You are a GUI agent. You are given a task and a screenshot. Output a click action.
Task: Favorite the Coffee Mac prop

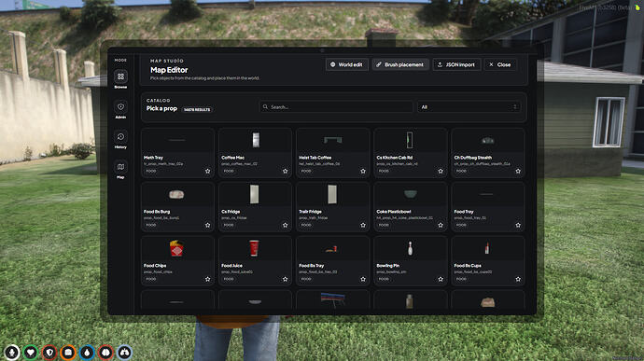tap(285, 171)
